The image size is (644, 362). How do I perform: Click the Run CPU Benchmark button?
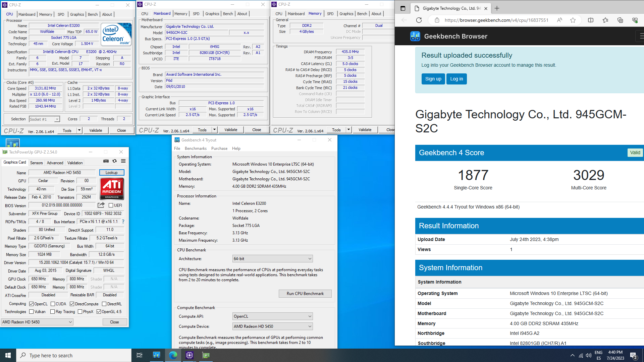(x=305, y=294)
